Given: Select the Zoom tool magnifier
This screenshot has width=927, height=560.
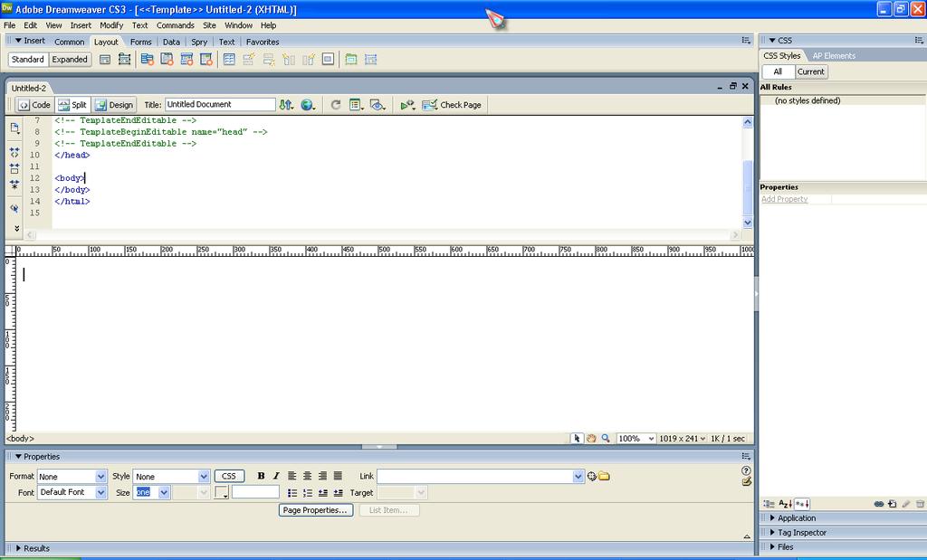Looking at the screenshot, I should (x=606, y=438).
